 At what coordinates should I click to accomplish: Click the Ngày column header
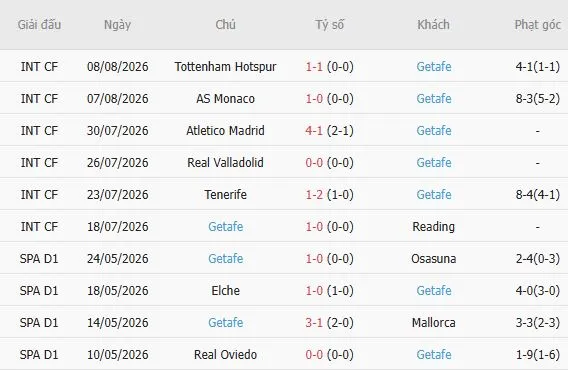click(117, 25)
